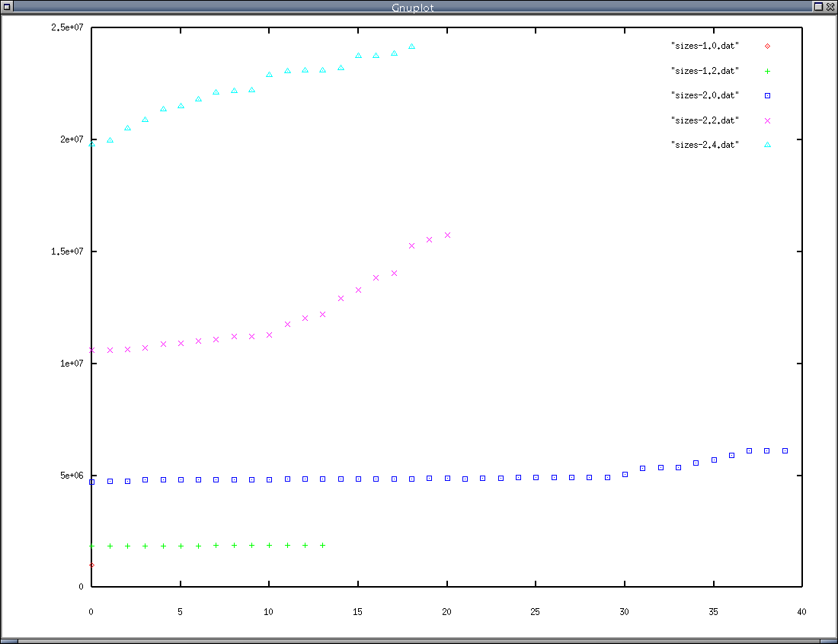Click the blue square data point at x=30

tap(625, 475)
